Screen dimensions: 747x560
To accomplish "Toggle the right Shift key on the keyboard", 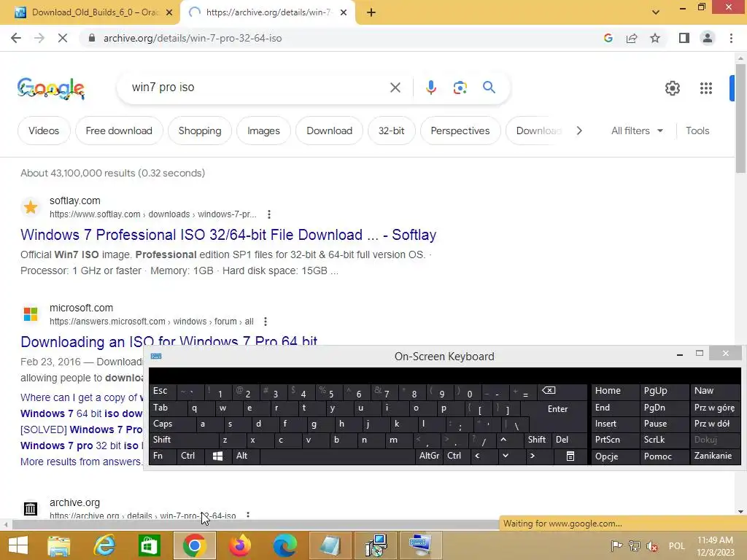I will (537, 440).
